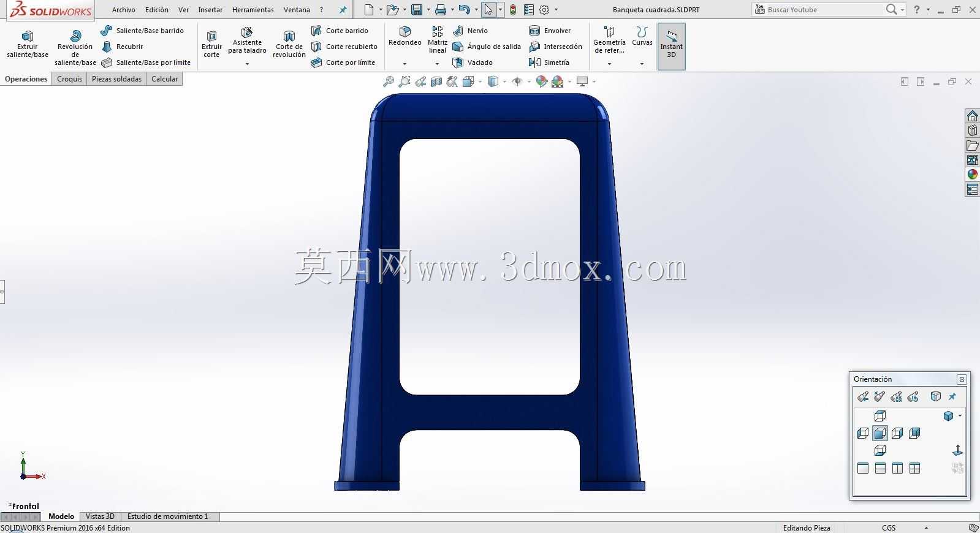Open the Design Library task pane icon
Viewport: 980px width, 533px height.
tap(973, 130)
